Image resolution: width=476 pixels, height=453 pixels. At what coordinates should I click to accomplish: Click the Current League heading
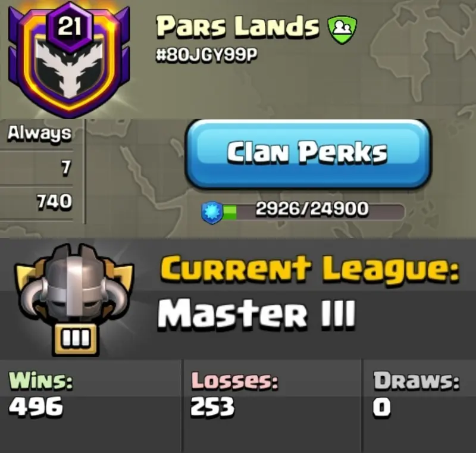pos(309,269)
